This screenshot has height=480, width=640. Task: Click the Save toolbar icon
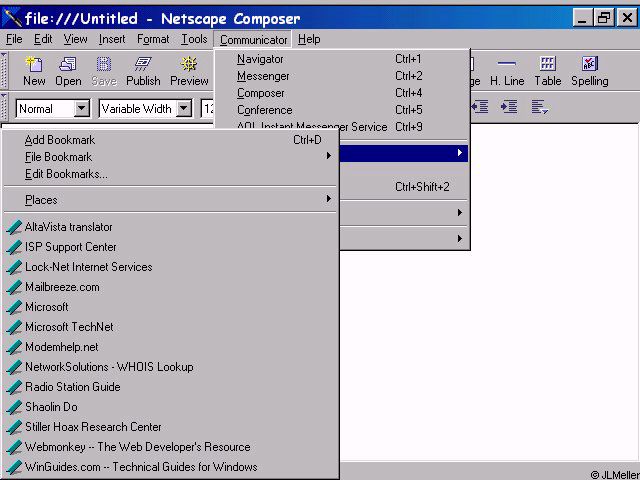tap(104, 64)
